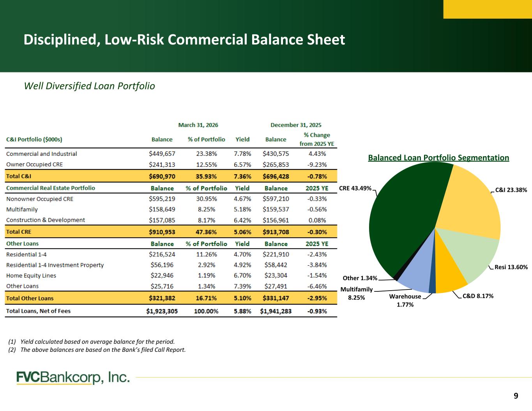Click the slide title Disciplined, Low-Risk heading

[x=184, y=40]
